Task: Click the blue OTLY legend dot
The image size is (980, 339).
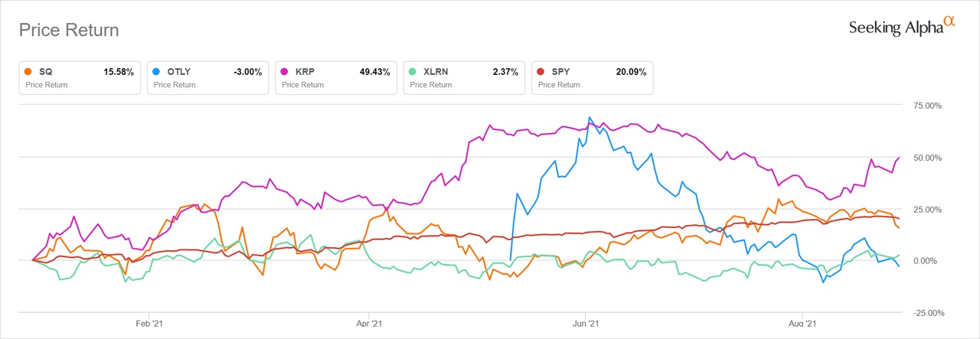Action: pyautogui.click(x=156, y=72)
